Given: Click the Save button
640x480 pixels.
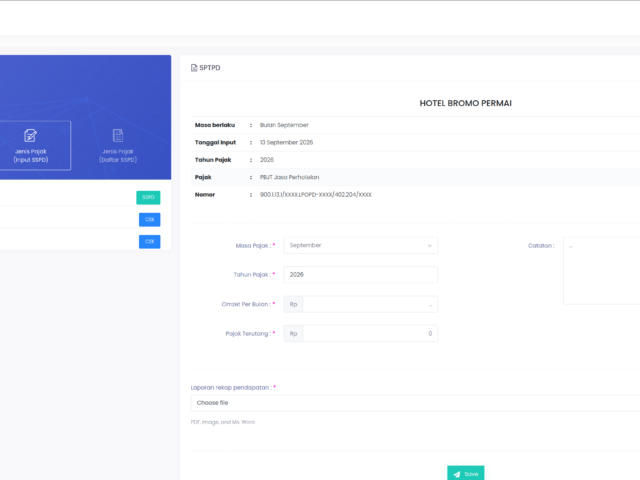Looking at the screenshot, I should (466, 473).
